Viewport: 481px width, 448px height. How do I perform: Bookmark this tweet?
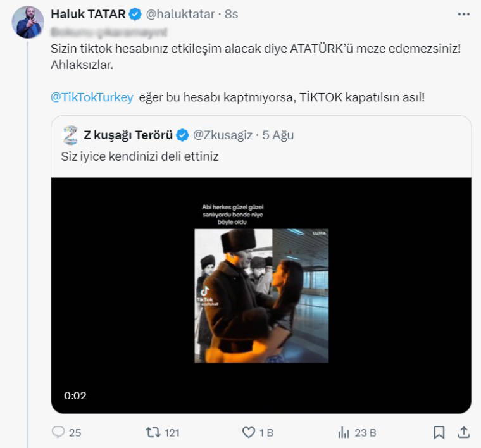point(439,433)
